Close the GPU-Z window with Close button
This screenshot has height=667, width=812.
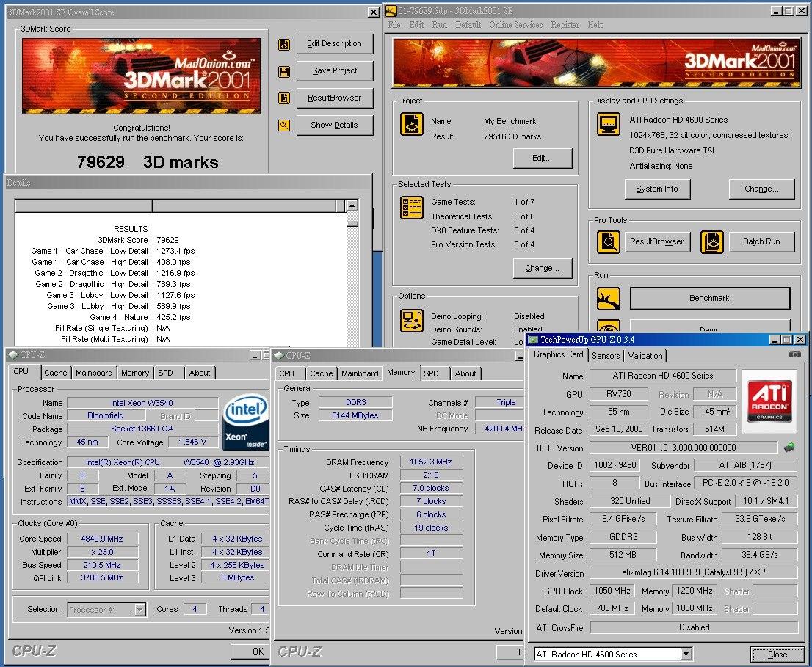tap(777, 655)
